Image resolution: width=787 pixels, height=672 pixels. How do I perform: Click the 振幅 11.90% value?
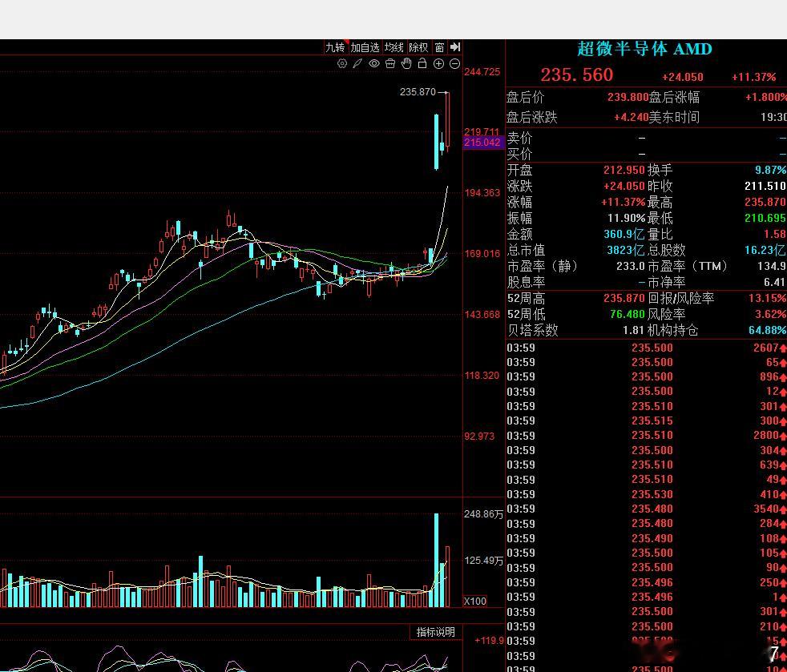[626, 218]
